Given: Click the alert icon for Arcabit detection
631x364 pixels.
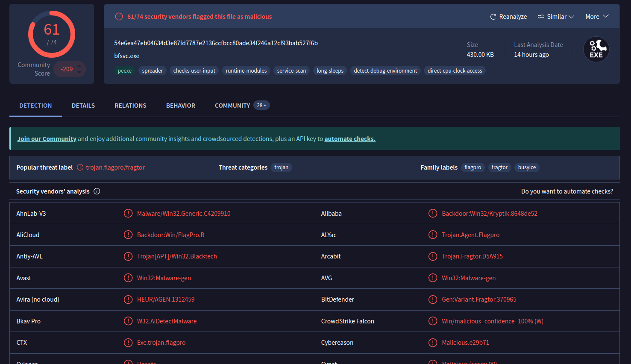Looking at the screenshot, I should 433,256.
